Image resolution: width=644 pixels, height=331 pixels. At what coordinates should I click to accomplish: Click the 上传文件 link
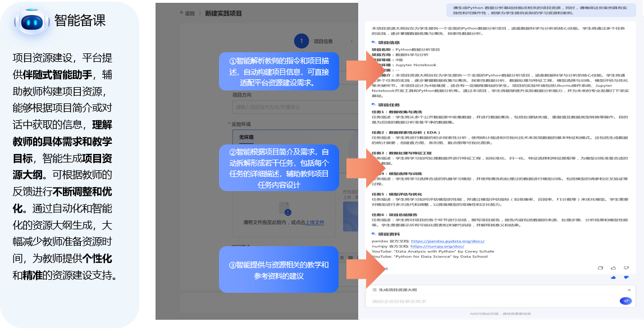pos(314,223)
